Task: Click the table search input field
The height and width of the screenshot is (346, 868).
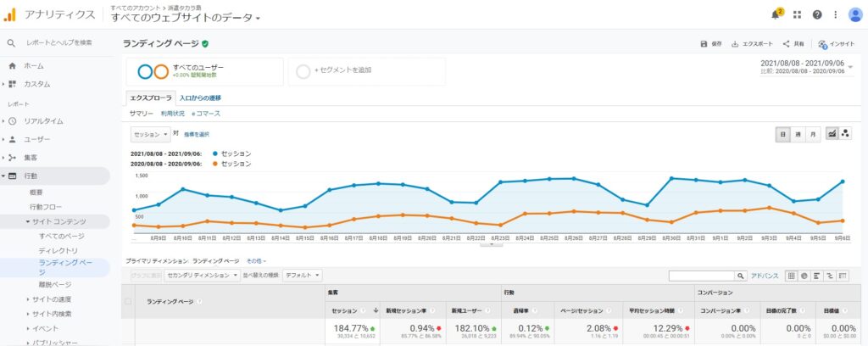Action: pos(701,276)
